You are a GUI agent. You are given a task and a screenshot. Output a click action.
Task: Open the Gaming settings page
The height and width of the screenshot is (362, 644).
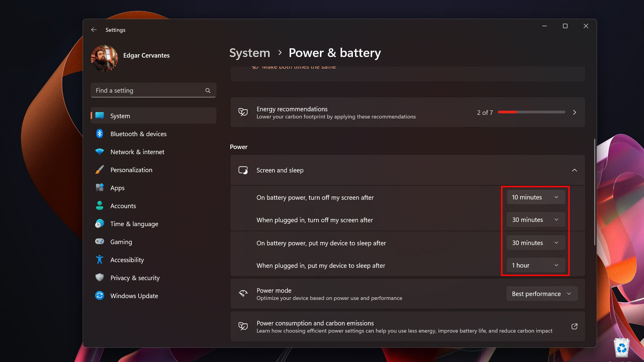[121, 242]
